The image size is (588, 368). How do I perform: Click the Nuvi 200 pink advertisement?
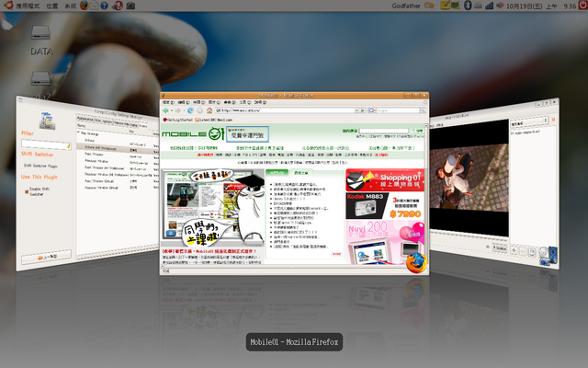pos(385,242)
